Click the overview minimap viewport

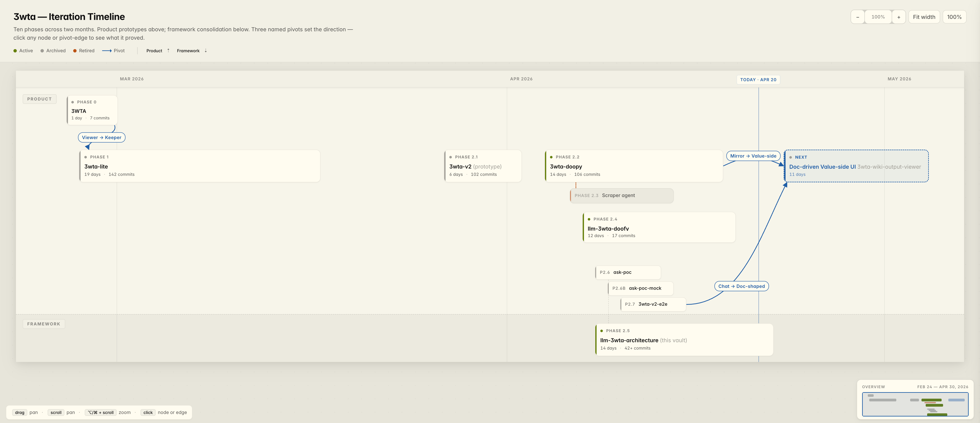(x=915, y=404)
